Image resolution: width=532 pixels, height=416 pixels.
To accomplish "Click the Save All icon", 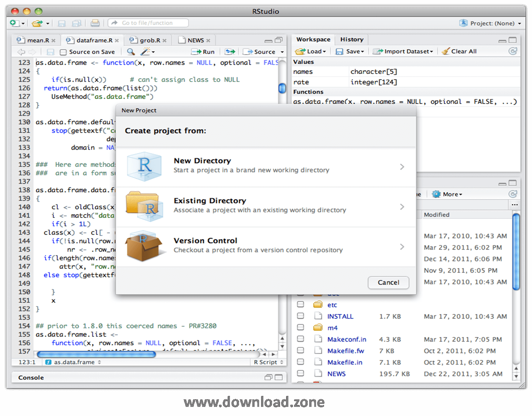I will [77, 24].
